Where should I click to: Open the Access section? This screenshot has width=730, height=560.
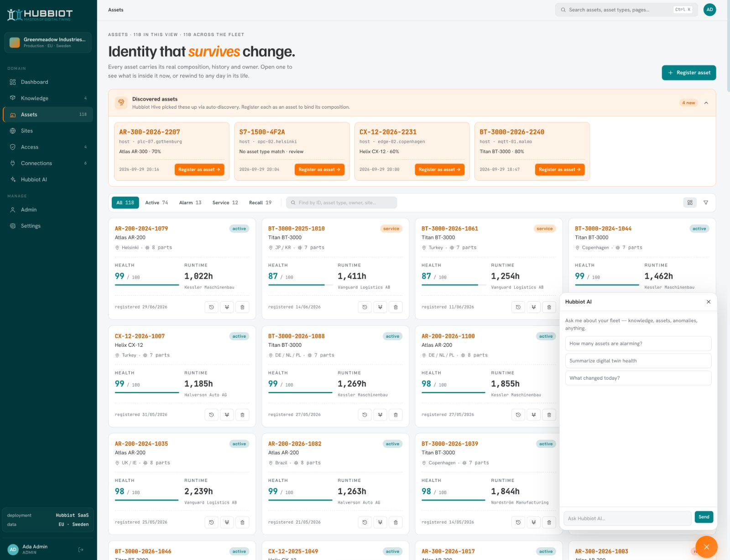coord(48,147)
